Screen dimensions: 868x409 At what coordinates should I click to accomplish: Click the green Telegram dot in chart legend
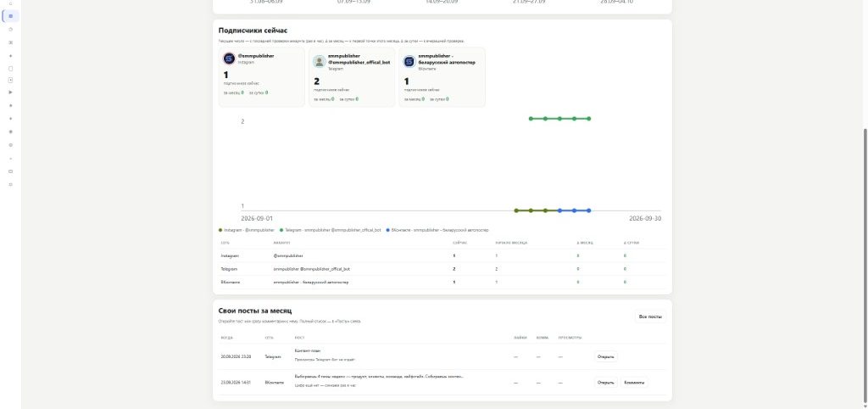tap(281, 229)
